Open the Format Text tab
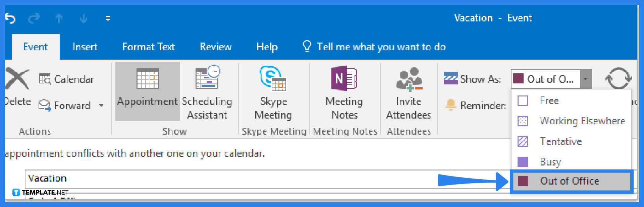The image size is (644, 207). (x=149, y=47)
